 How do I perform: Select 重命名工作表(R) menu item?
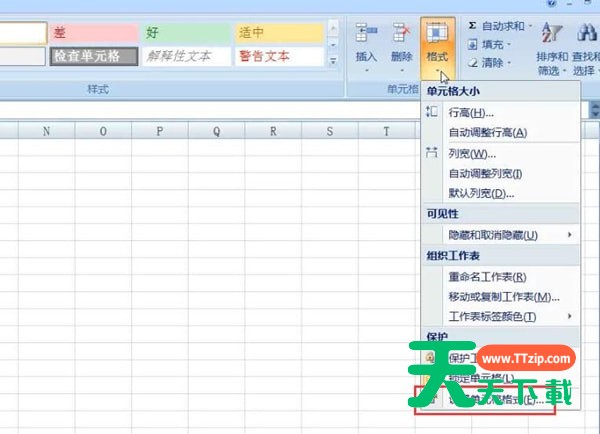[x=500, y=277]
